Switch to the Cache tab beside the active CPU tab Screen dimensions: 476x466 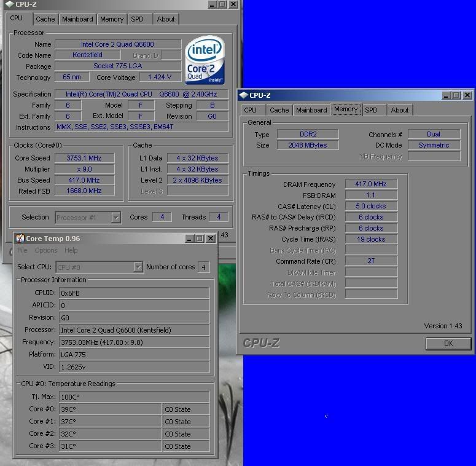coord(45,19)
